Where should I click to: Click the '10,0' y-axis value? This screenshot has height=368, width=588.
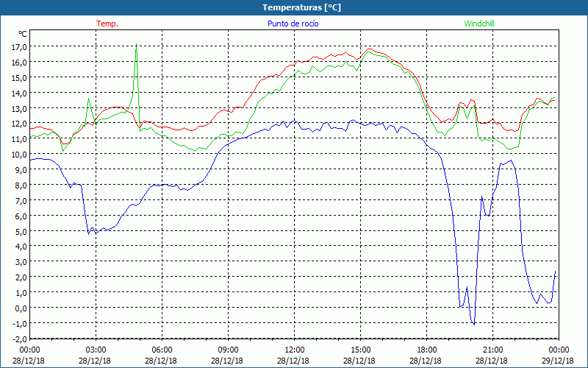(19, 155)
